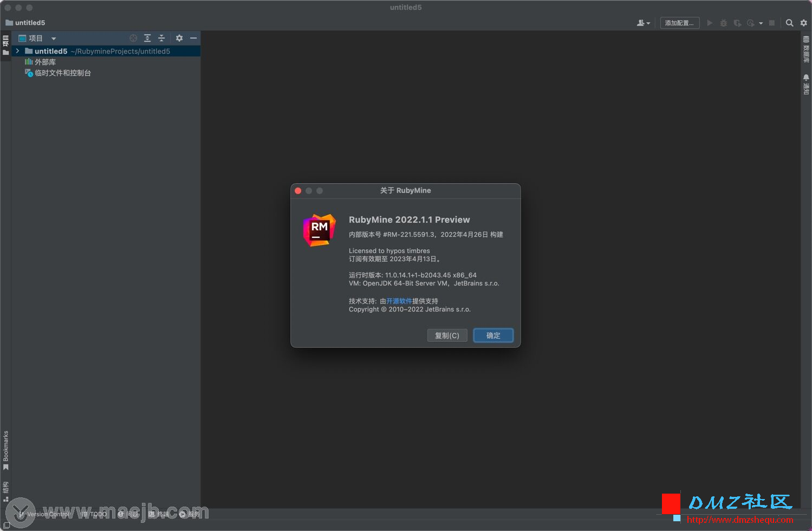812x531 pixels.
Task: Open the Code With Me user dropdown
Action: point(644,23)
